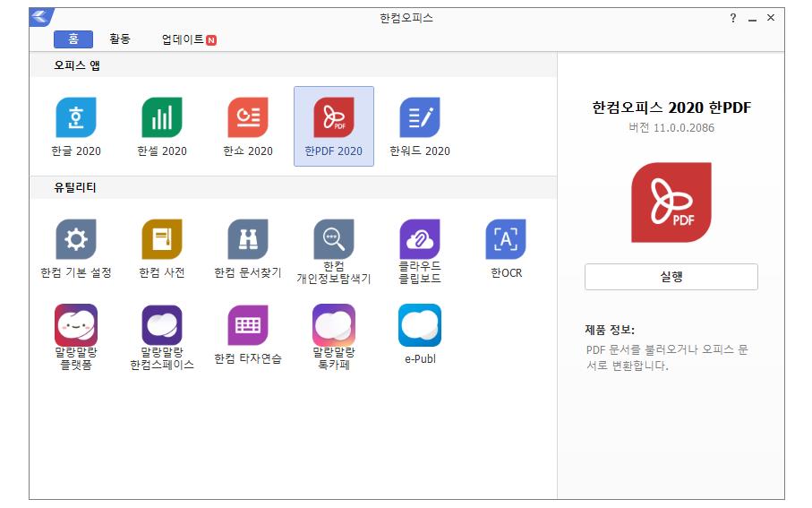Switch to the 홈 tab
Viewport: 812px width, 508px height.
(73, 39)
